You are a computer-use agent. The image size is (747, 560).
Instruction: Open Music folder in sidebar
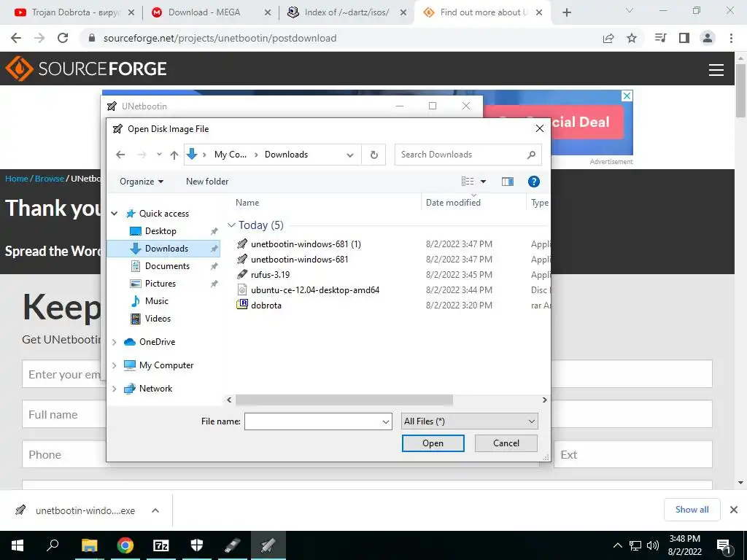coord(156,301)
